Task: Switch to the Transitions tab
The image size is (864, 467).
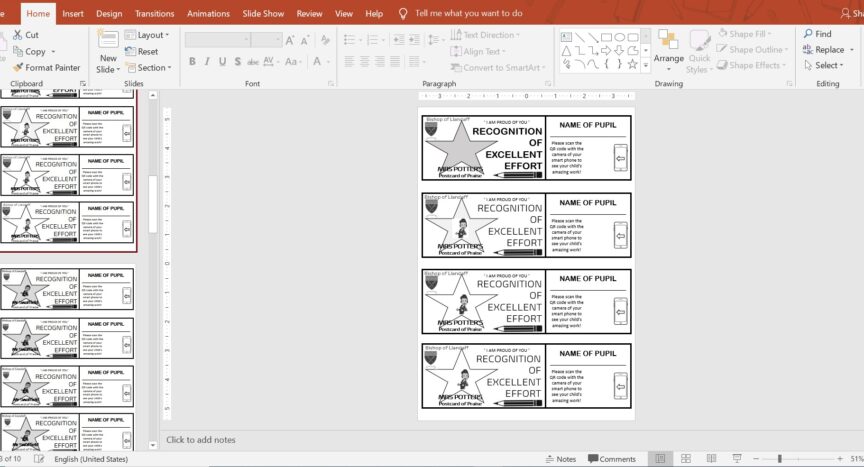Action: pyautogui.click(x=154, y=14)
